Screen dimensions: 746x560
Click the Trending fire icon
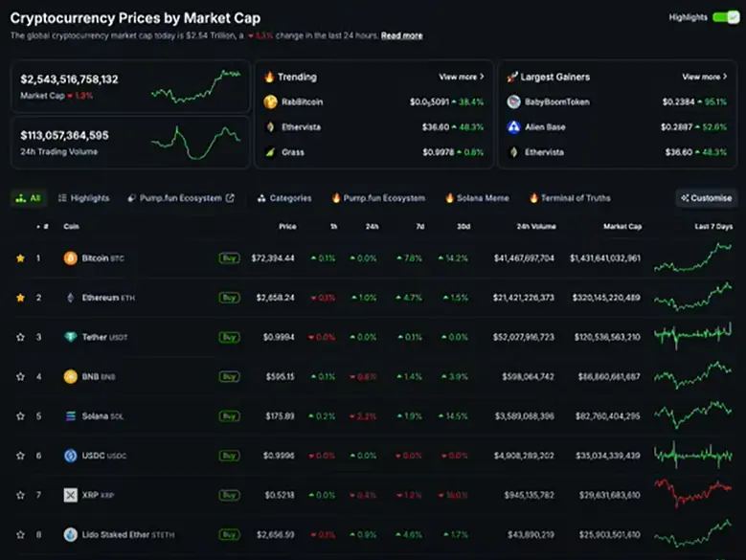point(269,77)
